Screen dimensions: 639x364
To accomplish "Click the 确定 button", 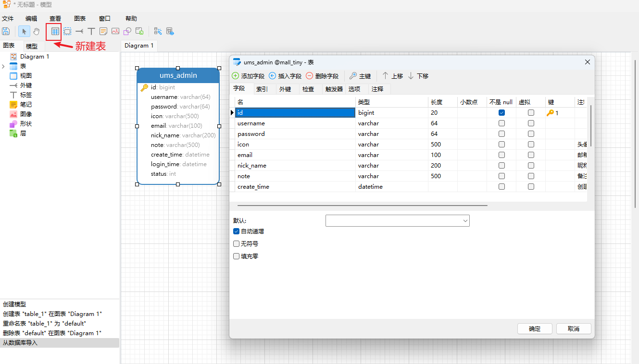I will [x=535, y=329].
